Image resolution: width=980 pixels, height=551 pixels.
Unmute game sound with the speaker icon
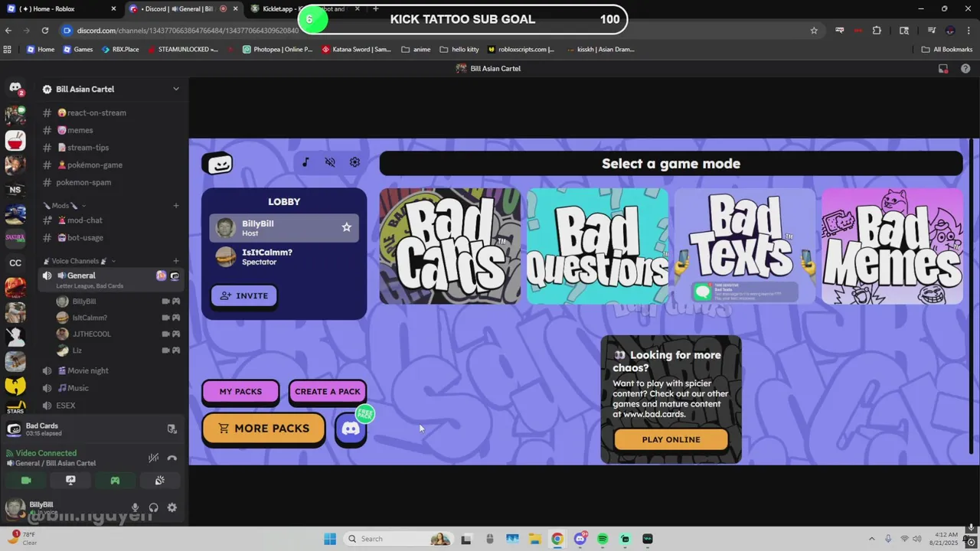tap(330, 162)
